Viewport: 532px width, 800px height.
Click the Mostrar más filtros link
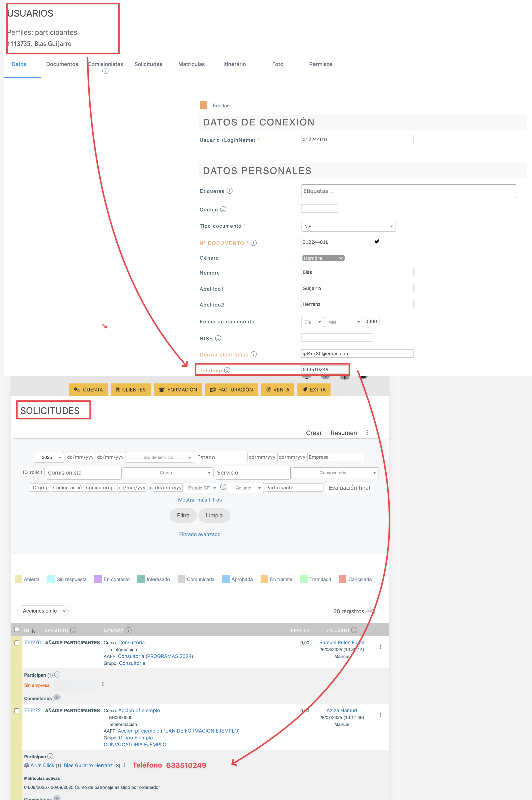click(200, 500)
